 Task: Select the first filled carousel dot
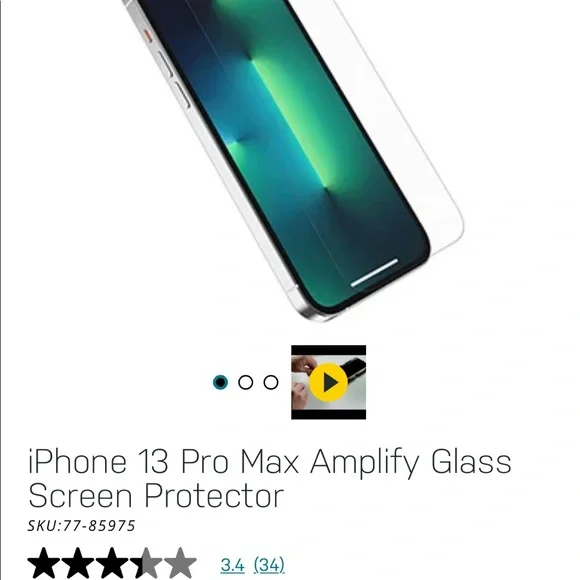[220, 382]
